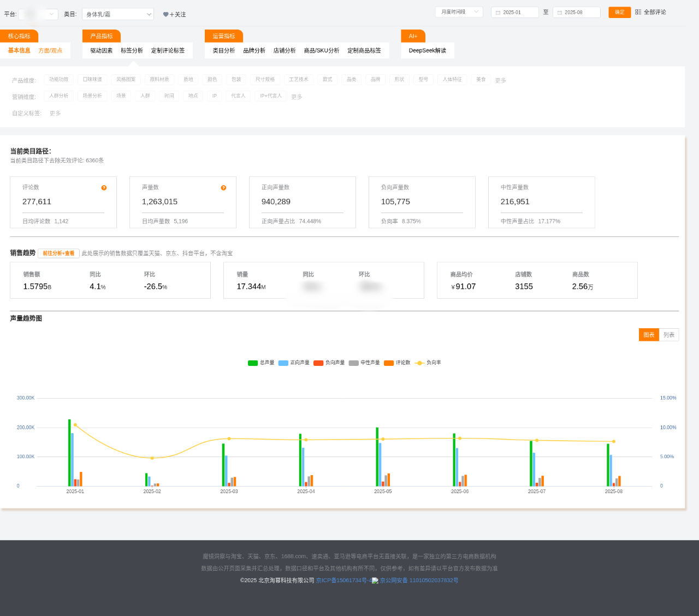Open the DeepSeek解读 tab
This screenshot has height=616, width=699.
[x=427, y=50]
